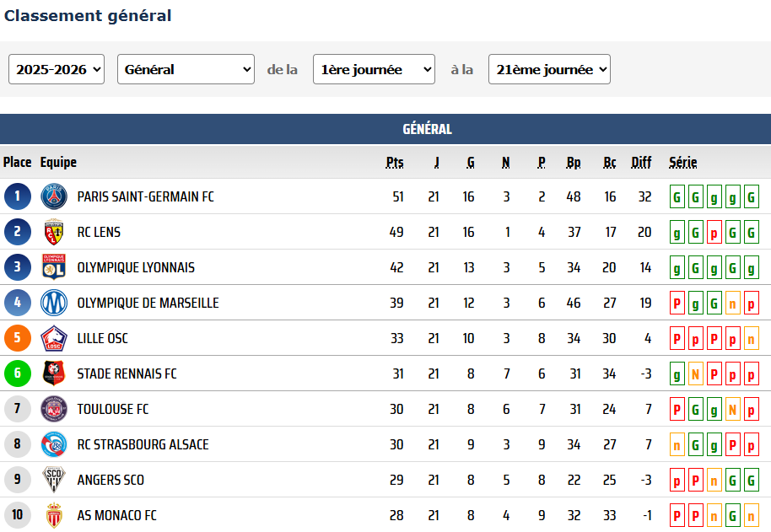Viewport: 771px width, 532px height.
Task: Click the Lille OSC club logo
Action: click(54, 338)
